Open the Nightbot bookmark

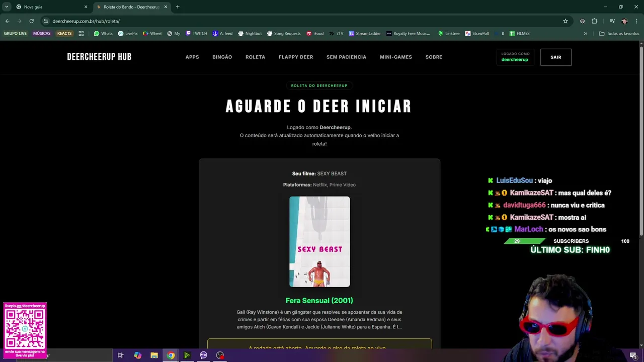point(250,34)
